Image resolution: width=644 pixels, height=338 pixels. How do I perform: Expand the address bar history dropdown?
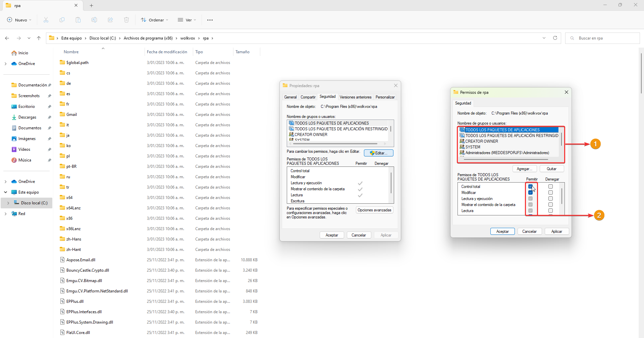pyautogui.click(x=544, y=38)
